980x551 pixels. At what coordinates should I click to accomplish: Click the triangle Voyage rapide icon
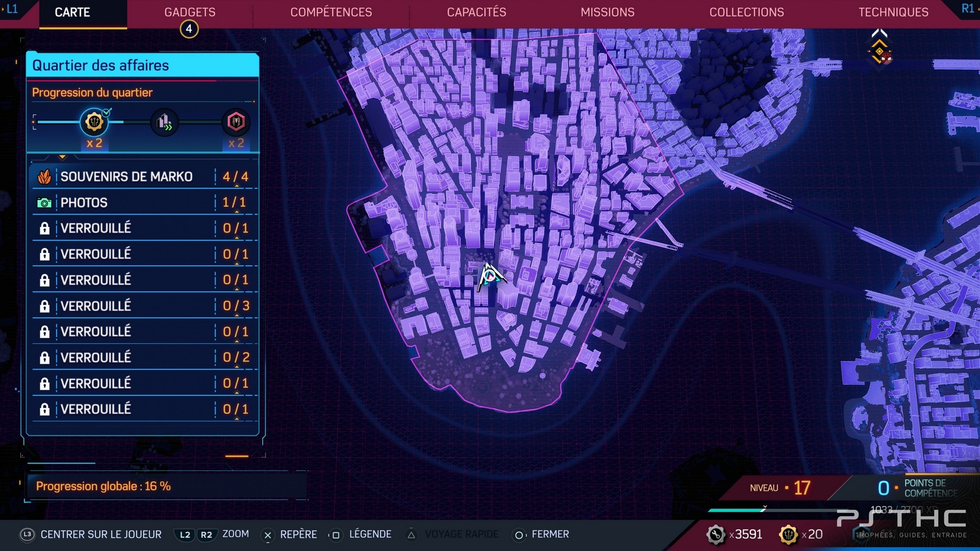pyautogui.click(x=411, y=535)
